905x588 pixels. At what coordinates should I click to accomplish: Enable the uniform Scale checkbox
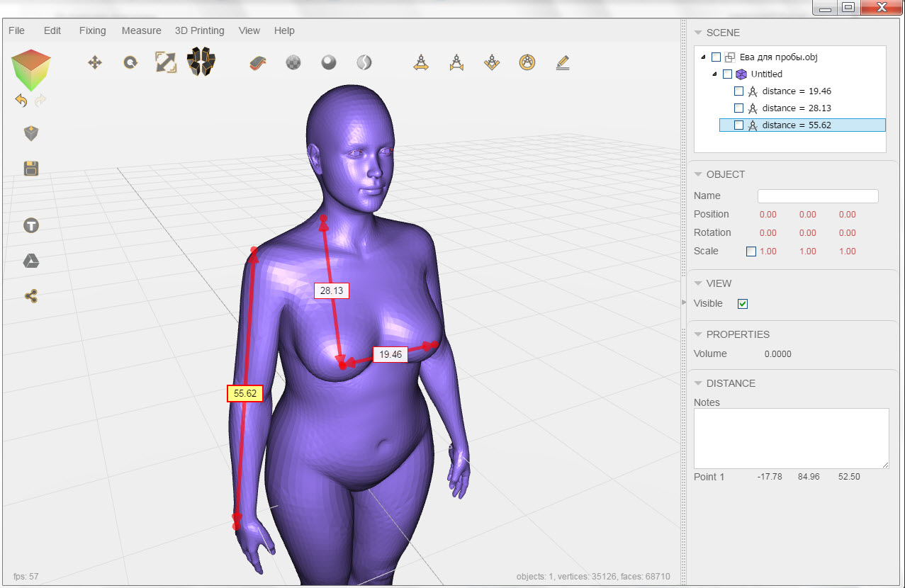point(751,251)
